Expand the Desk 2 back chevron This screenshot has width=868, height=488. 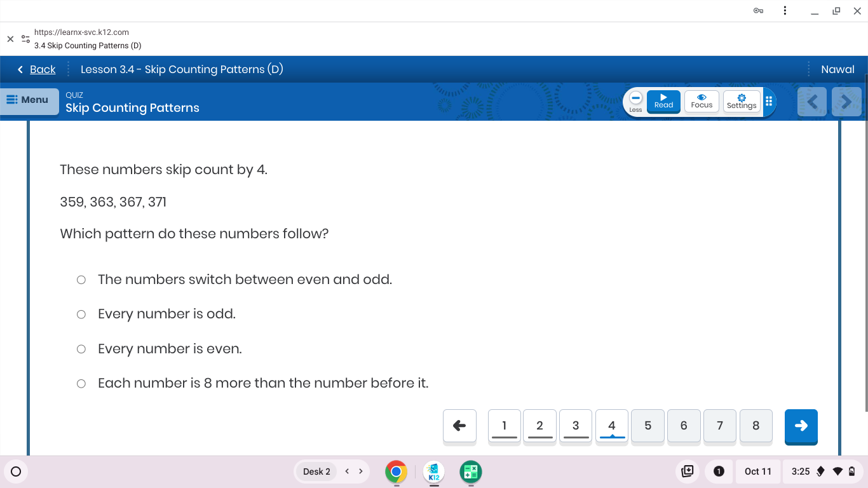347,471
